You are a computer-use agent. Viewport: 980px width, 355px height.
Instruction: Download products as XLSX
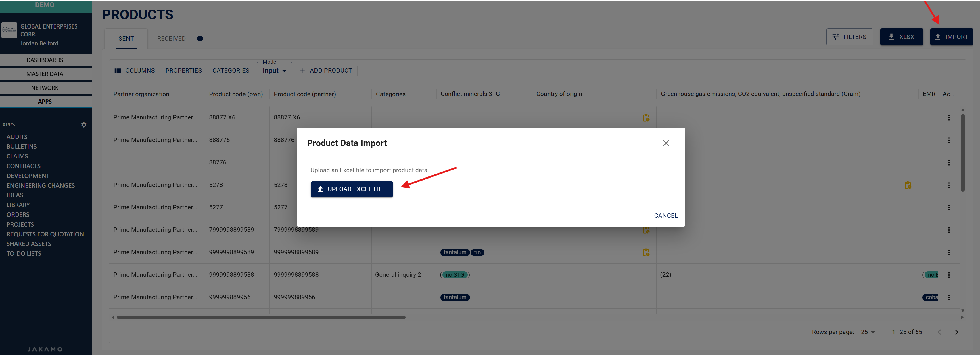tap(901, 37)
